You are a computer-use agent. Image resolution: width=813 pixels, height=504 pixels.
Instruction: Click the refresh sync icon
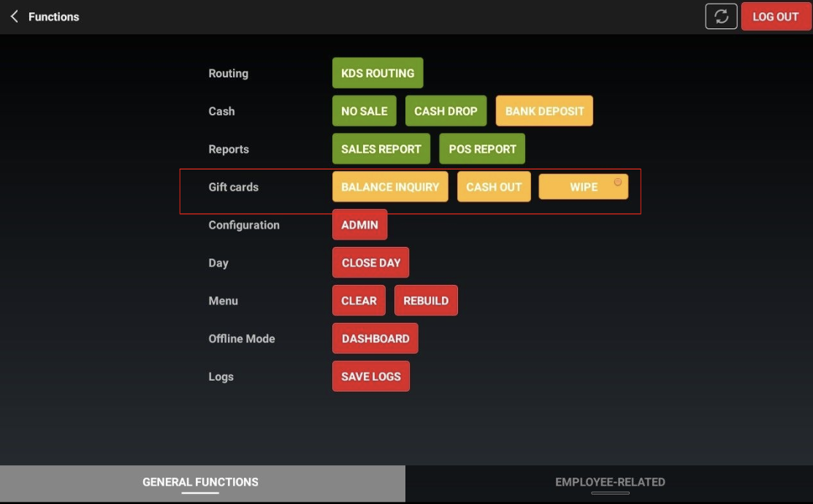721,16
